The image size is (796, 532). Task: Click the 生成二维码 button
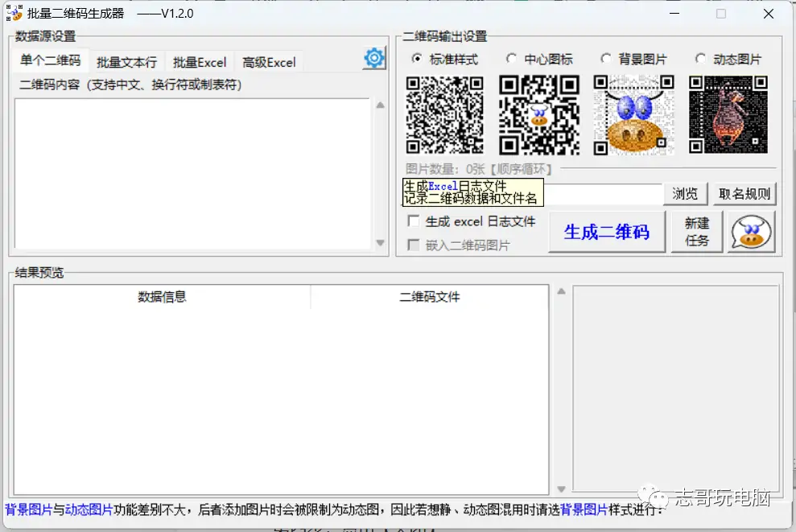pos(606,232)
